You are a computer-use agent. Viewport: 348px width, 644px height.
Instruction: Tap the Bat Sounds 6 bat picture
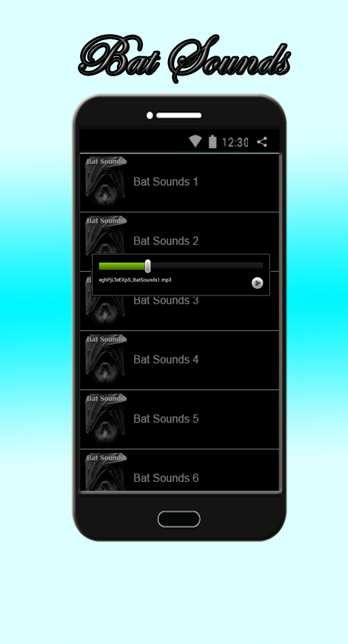coord(106,472)
